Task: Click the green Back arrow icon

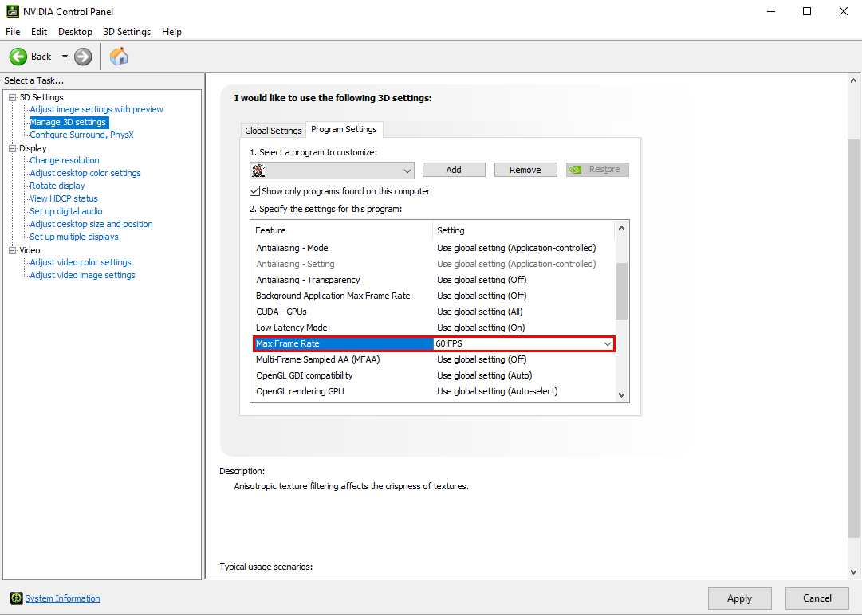Action: click(18, 57)
